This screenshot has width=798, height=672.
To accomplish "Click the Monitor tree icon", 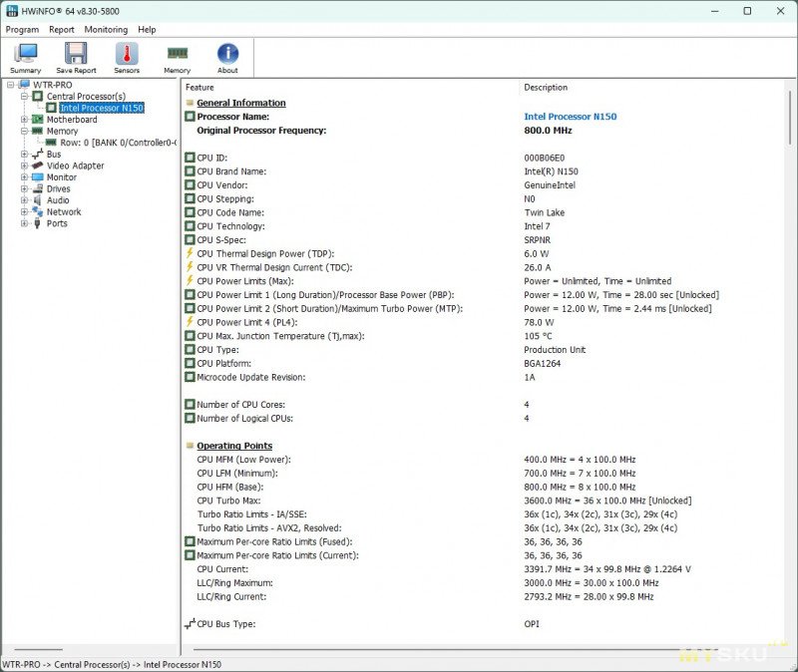I will [x=37, y=177].
